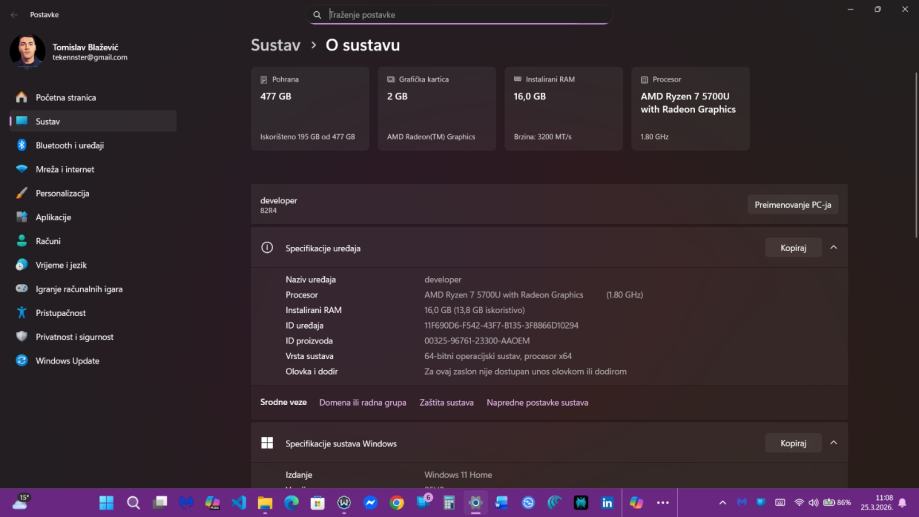Show hidden system tray icons

pyautogui.click(x=723, y=503)
